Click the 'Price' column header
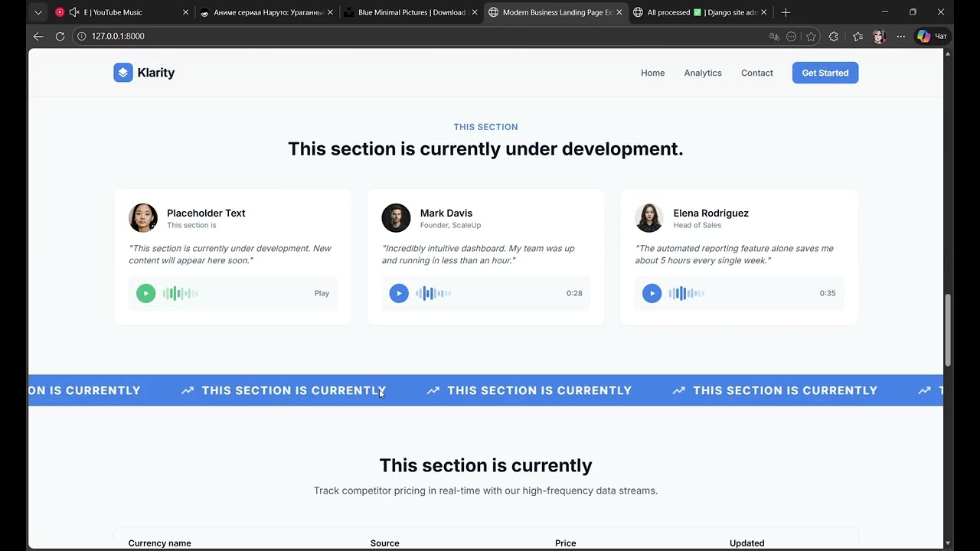 click(x=566, y=543)
